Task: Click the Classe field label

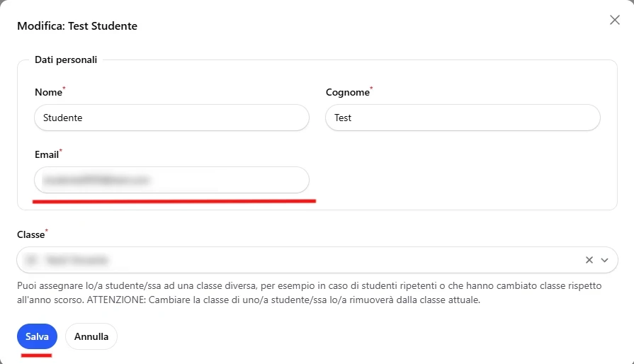Action: (30, 234)
